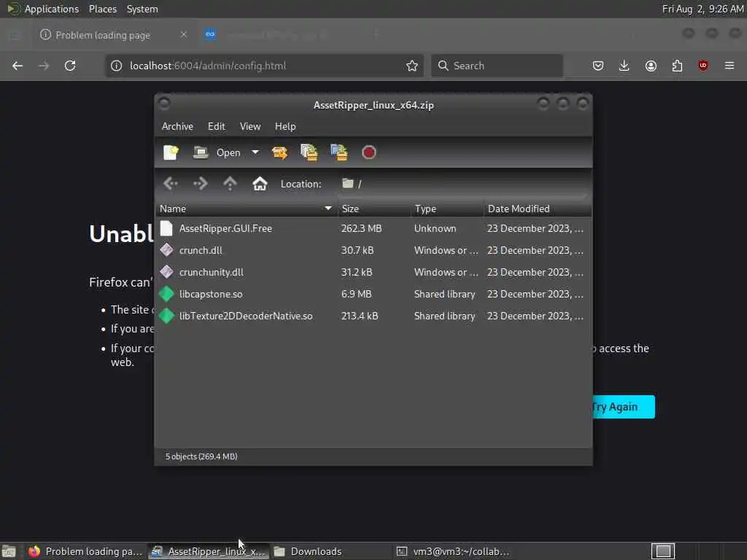The image size is (747, 560).
Task: Select the crunchunity.dll file row
Action: point(373,273)
